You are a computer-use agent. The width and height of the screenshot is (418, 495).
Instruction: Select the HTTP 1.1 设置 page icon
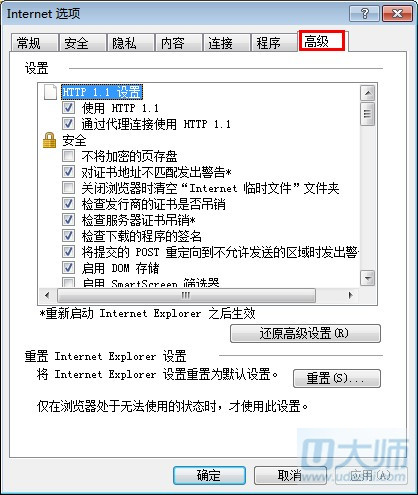pos(50,92)
